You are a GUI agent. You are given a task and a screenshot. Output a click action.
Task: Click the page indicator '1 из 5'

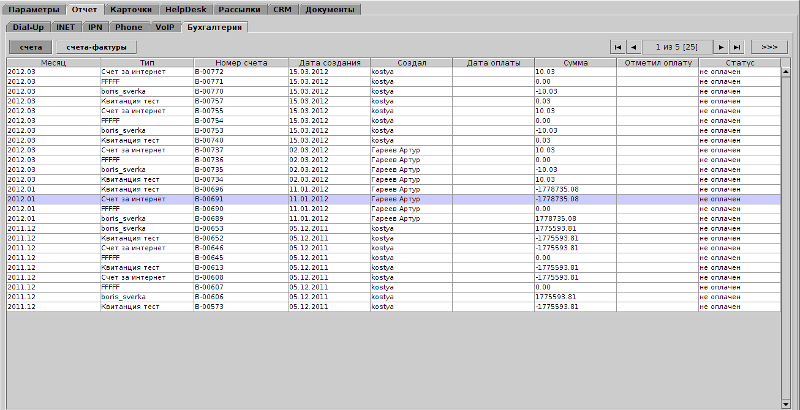click(677, 47)
